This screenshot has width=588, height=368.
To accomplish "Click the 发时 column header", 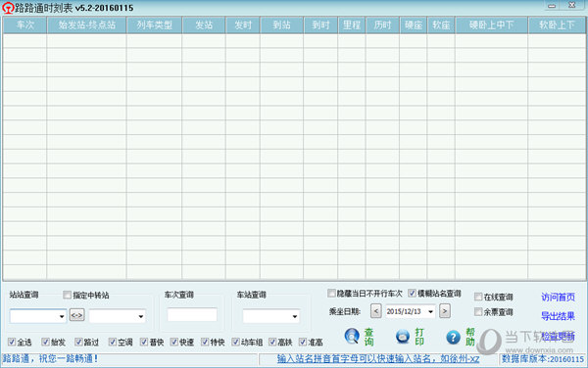I will [243, 25].
